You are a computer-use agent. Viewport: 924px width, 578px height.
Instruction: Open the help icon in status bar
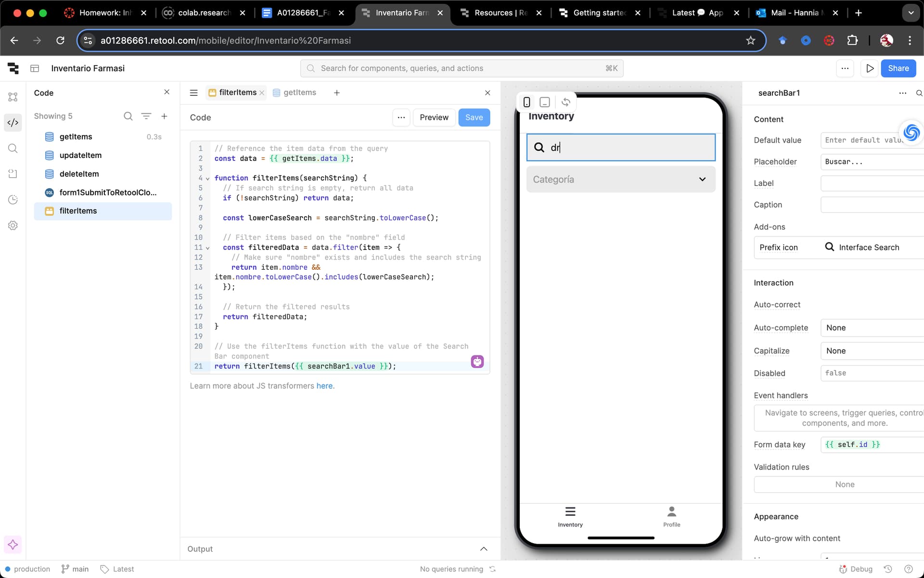coord(909,569)
